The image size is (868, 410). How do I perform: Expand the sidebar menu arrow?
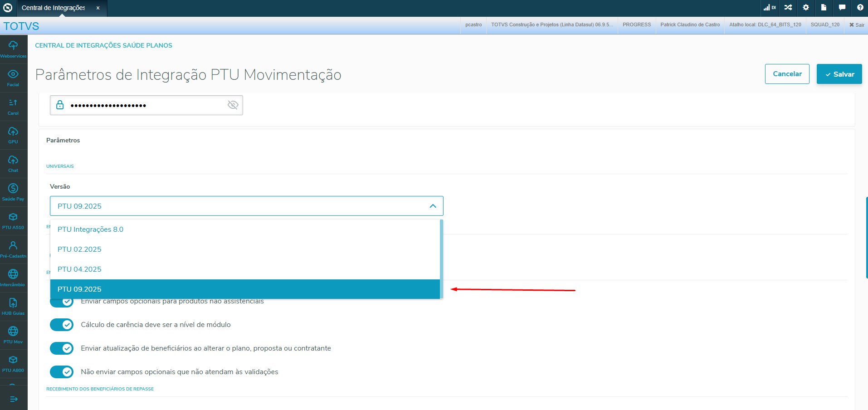click(x=14, y=399)
